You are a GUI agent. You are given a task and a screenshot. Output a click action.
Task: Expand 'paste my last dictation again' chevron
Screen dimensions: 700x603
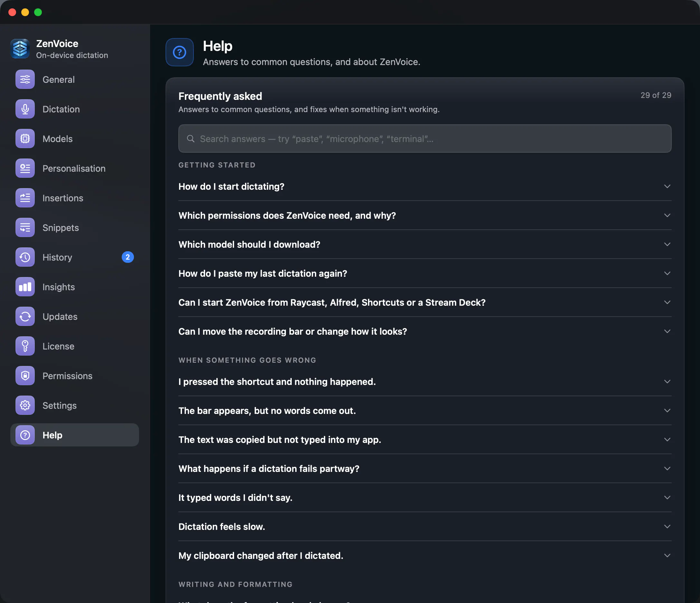667,273
